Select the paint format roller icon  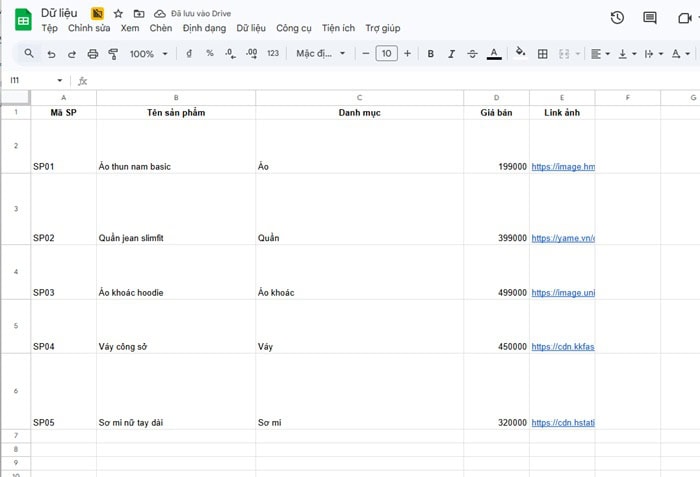112,54
